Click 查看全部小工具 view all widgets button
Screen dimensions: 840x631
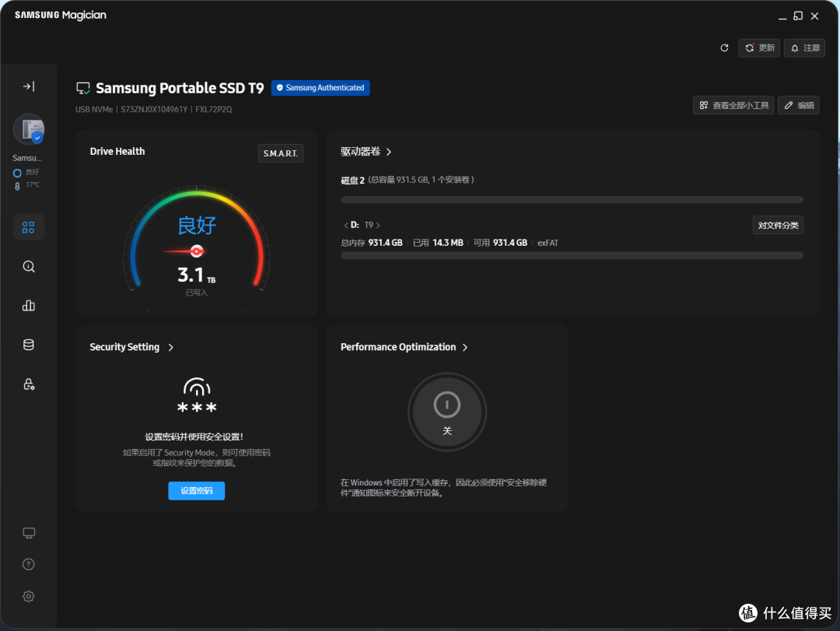(x=733, y=105)
